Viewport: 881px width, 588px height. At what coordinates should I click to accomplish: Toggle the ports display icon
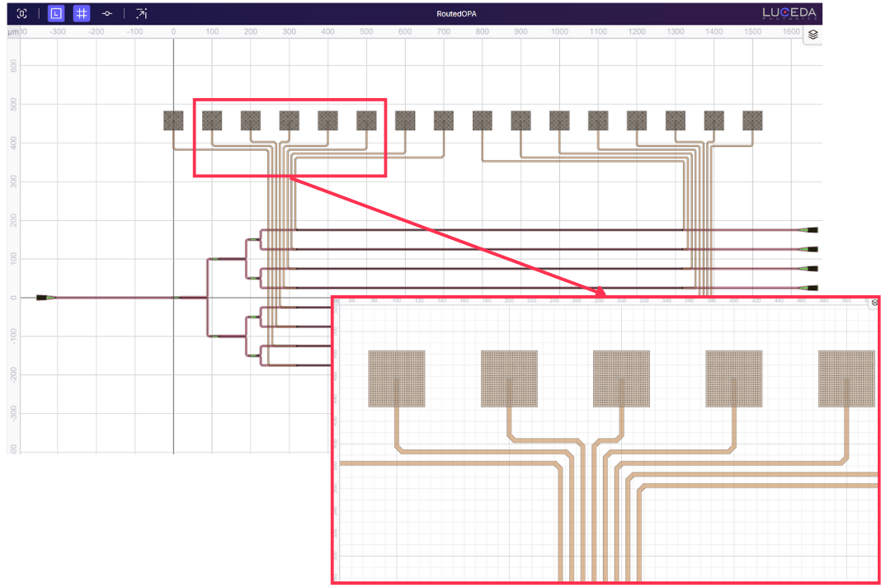pyautogui.click(x=107, y=14)
